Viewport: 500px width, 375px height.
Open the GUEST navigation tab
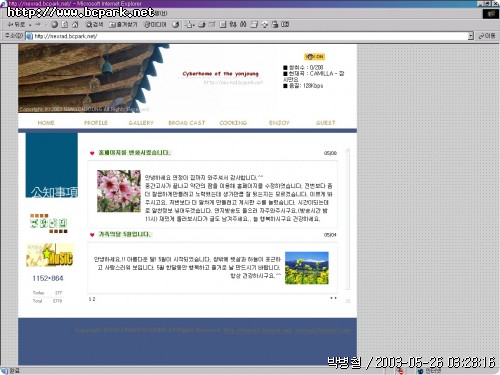click(326, 123)
